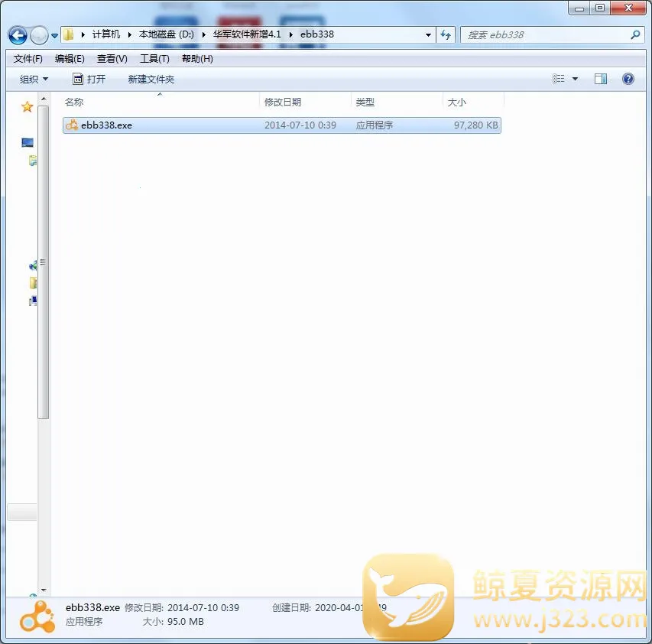Open the 编辑(E) menu
This screenshot has height=644, width=652.
pyautogui.click(x=70, y=59)
